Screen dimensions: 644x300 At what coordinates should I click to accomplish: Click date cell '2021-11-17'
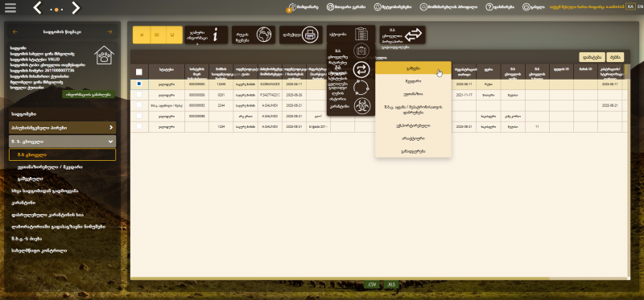464,94
